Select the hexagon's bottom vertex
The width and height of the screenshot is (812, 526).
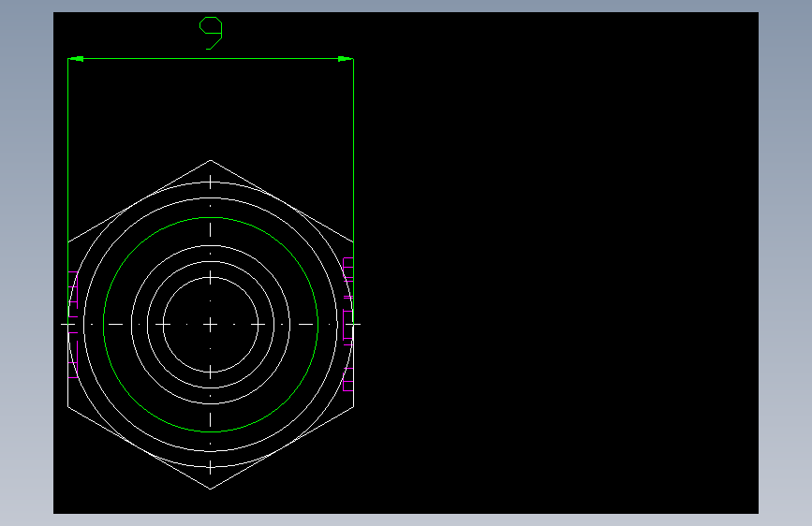pyautogui.click(x=210, y=489)
